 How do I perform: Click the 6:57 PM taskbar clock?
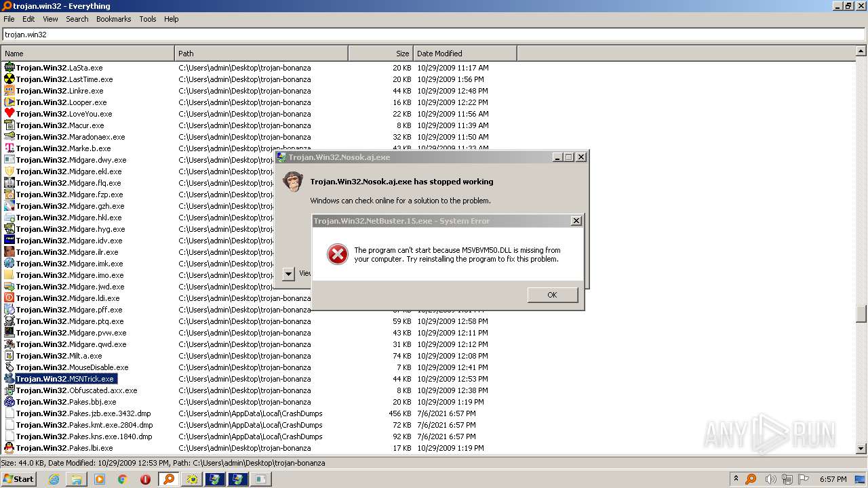[833, 479]
